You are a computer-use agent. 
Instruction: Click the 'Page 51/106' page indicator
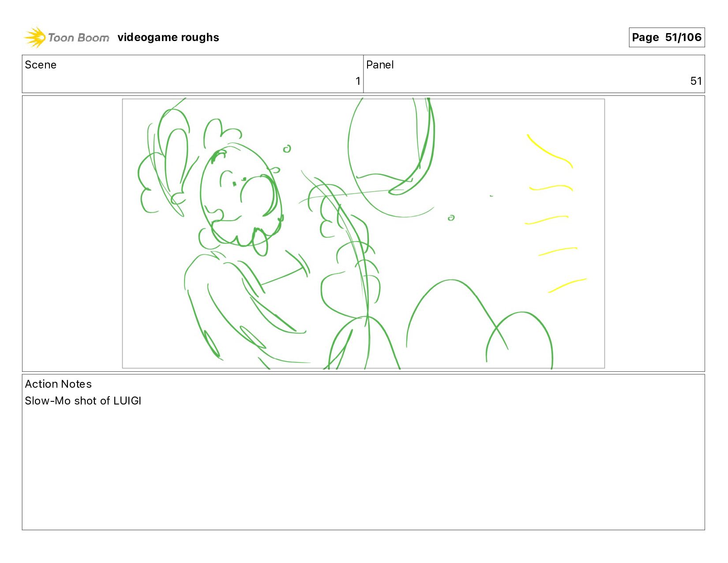667,37
